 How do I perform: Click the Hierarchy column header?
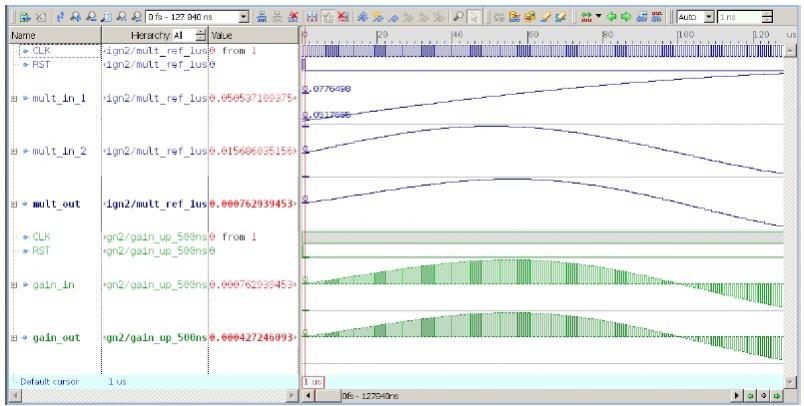(x=155, y=35)
